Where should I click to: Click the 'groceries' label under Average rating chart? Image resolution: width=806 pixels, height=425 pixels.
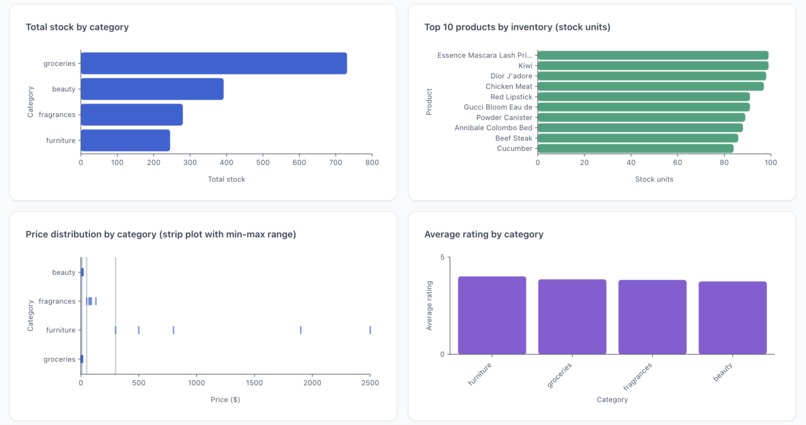tap(559, 375)
